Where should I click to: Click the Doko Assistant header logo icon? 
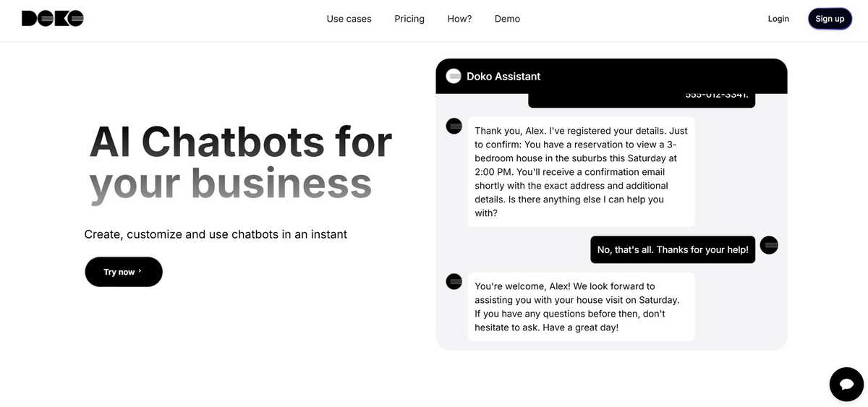(x=454, y=76)
